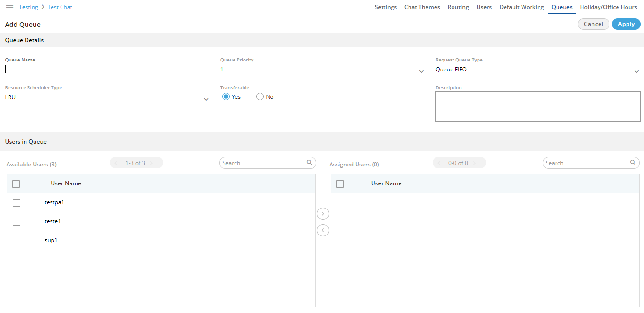
Task: Click the Available Users search magnifier icon
Action: pos(310,163)
